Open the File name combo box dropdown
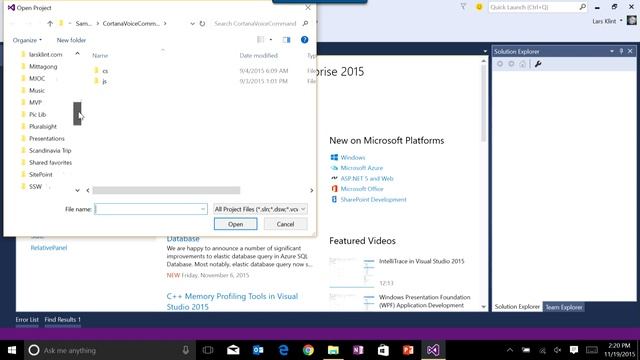Image resolution: width=640 pixels, height=360 pixels. pyautogui.click(x=203, y=209)
